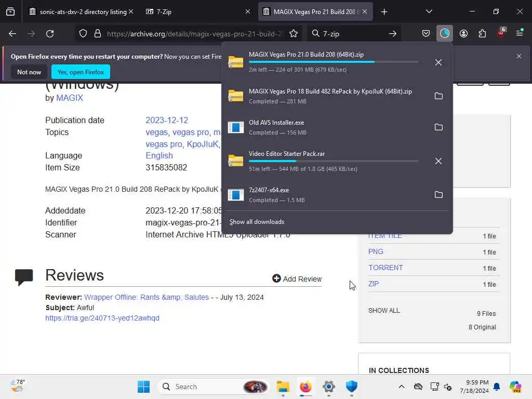
Task: Open Windows Security shield in taskbar
Action: click(352, 387)
